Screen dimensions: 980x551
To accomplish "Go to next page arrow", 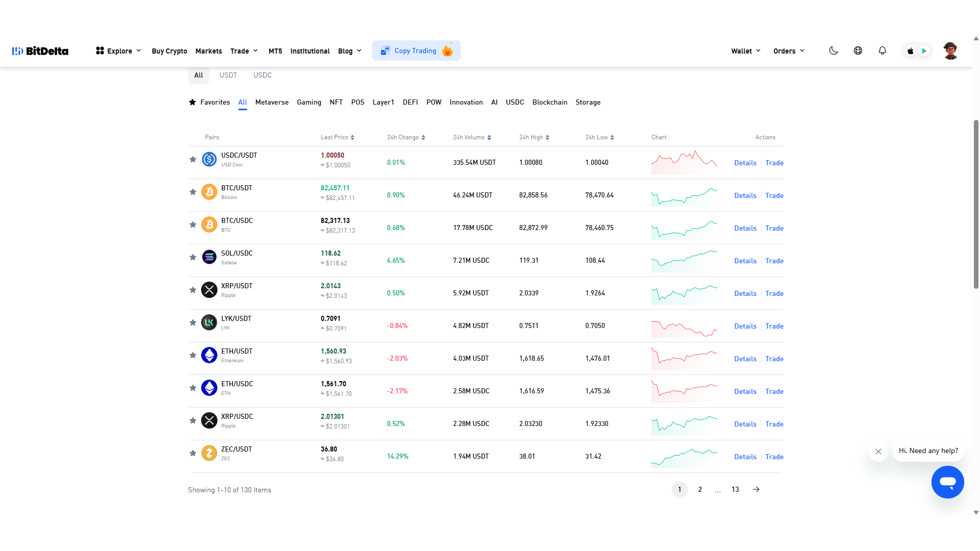I will coord(756,489).
